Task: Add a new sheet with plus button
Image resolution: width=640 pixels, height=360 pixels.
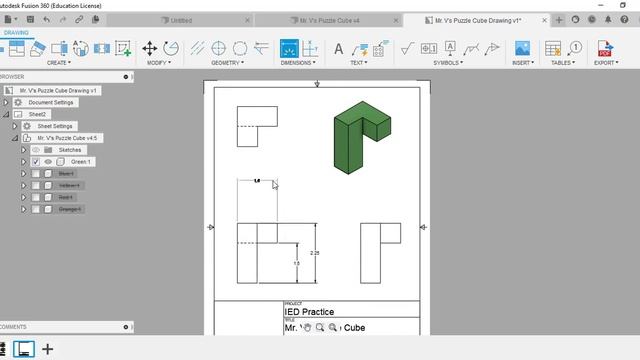Action: tap(48, 349)
